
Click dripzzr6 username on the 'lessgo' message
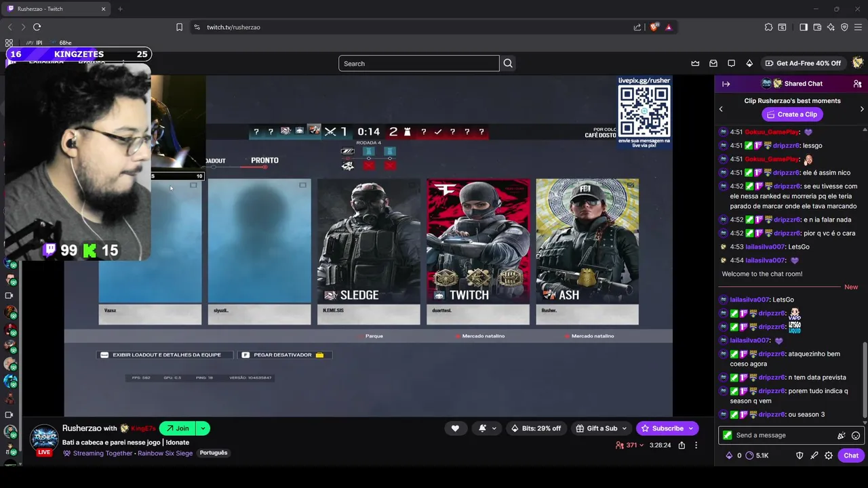tap(787, 146)
